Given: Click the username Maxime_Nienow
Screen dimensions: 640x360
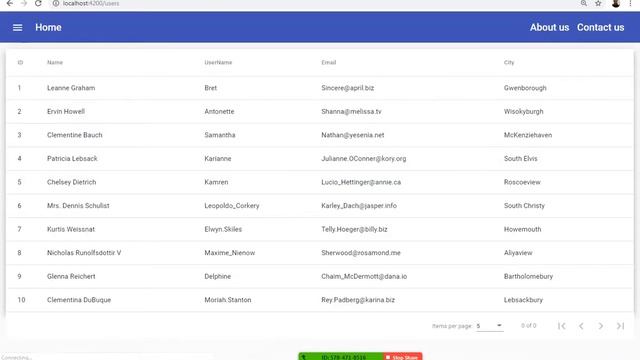Looking at the screenshot, I should pyautogui.click(x=230, y=253).
